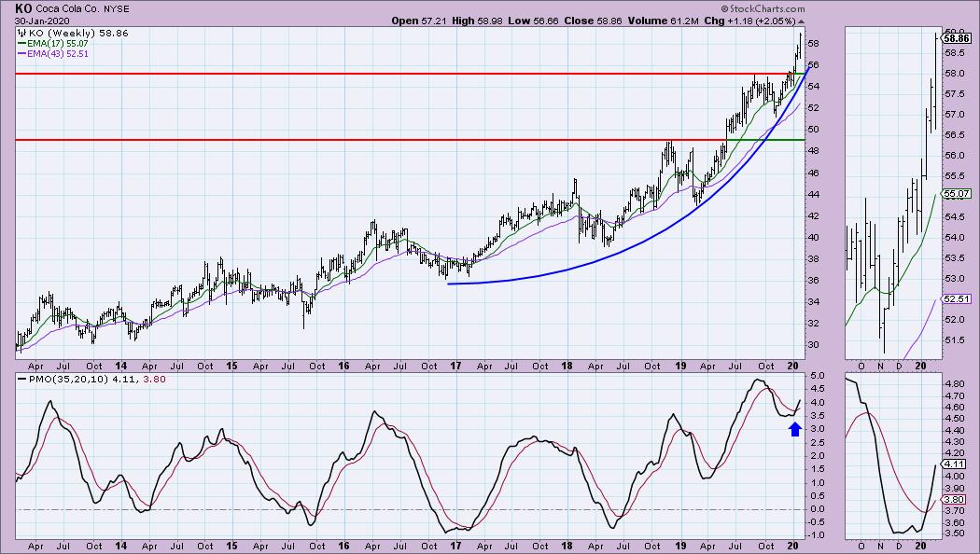Click the boxed 52.51 EMA price tag
The height and width of the screenshot is (554, 980).
coord(957,299)
